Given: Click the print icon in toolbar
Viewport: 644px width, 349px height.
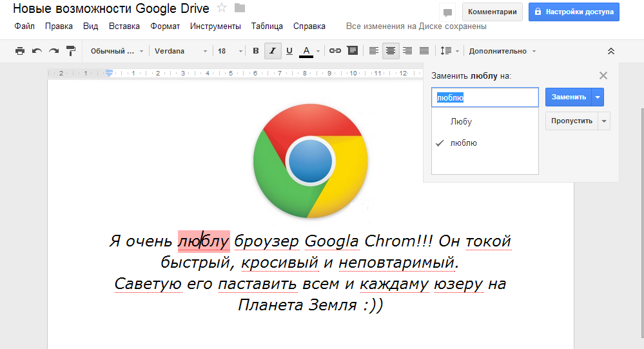Looking at the screenshot, I should 20,51.
